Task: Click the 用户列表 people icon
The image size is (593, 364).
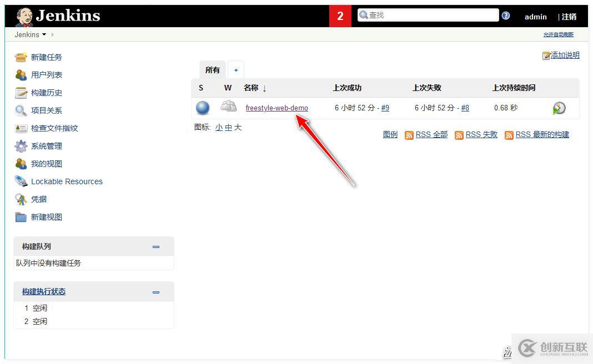Action: pos(21,75)
